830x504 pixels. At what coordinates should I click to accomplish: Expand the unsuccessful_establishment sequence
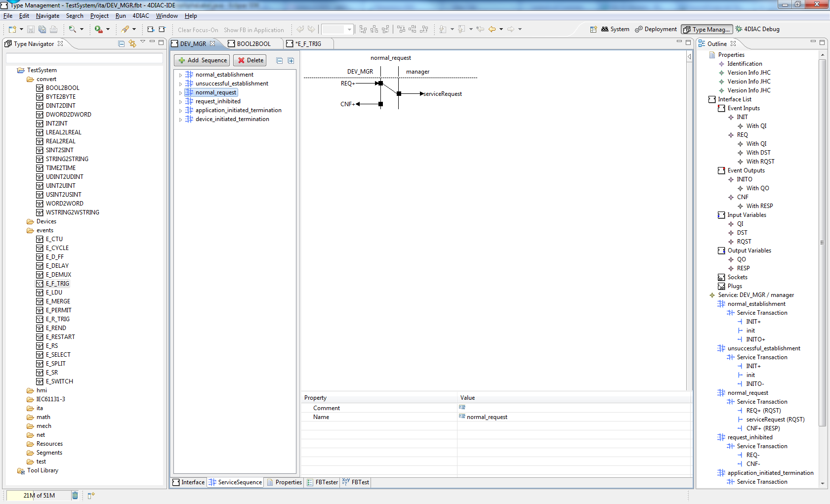(x=180, y=84)
